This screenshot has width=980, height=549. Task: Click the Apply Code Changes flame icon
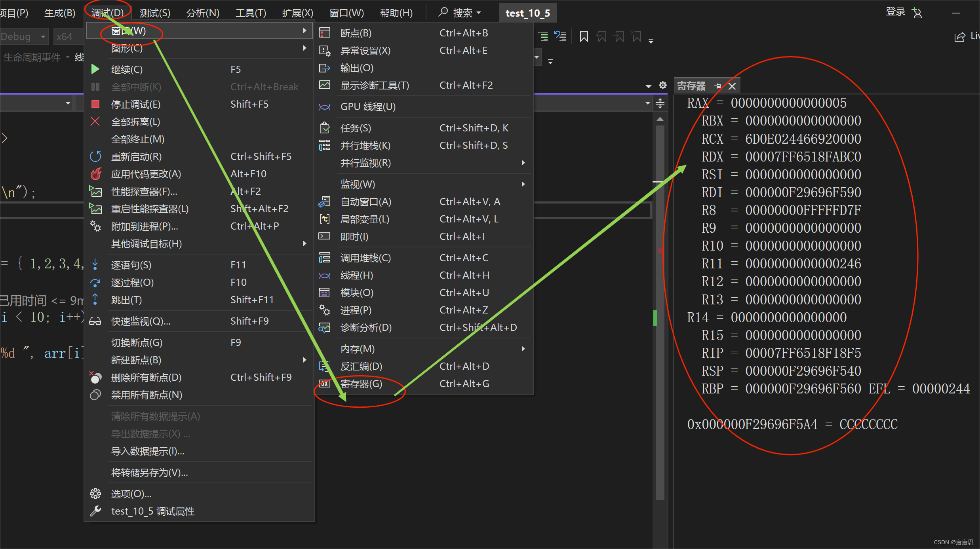[x=96, y=174]
